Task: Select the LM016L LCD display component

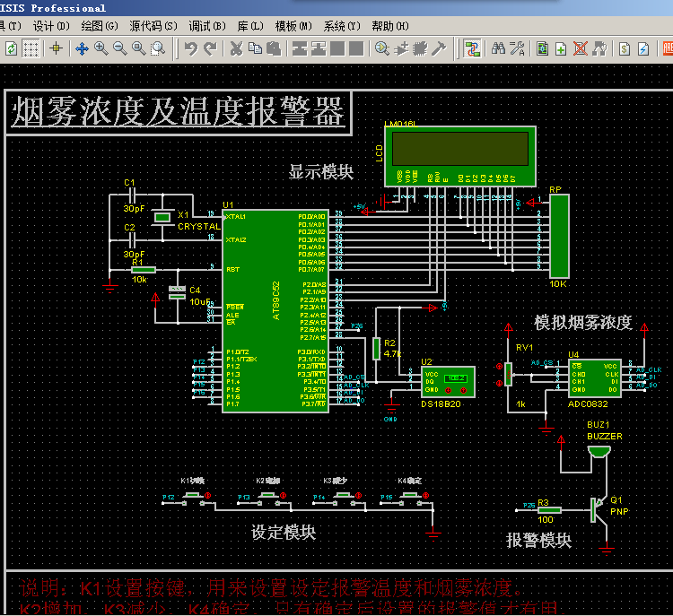Action: click(x=460, y=156)
